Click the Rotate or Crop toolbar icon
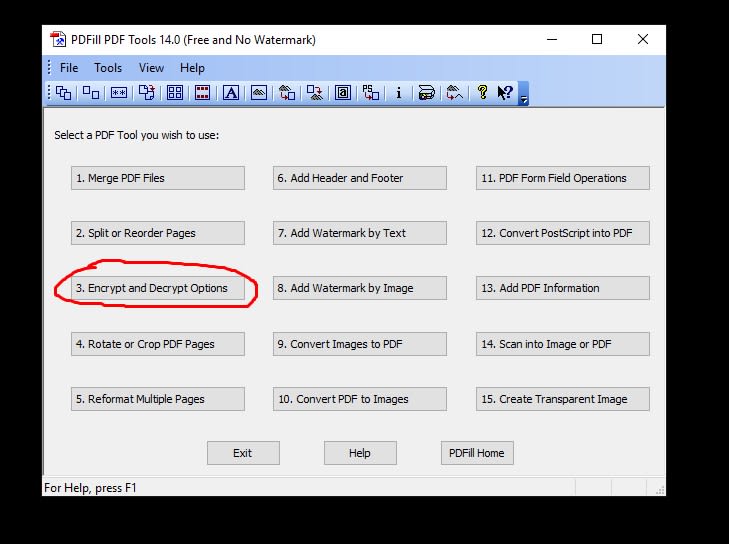 (x=147, y=93)
